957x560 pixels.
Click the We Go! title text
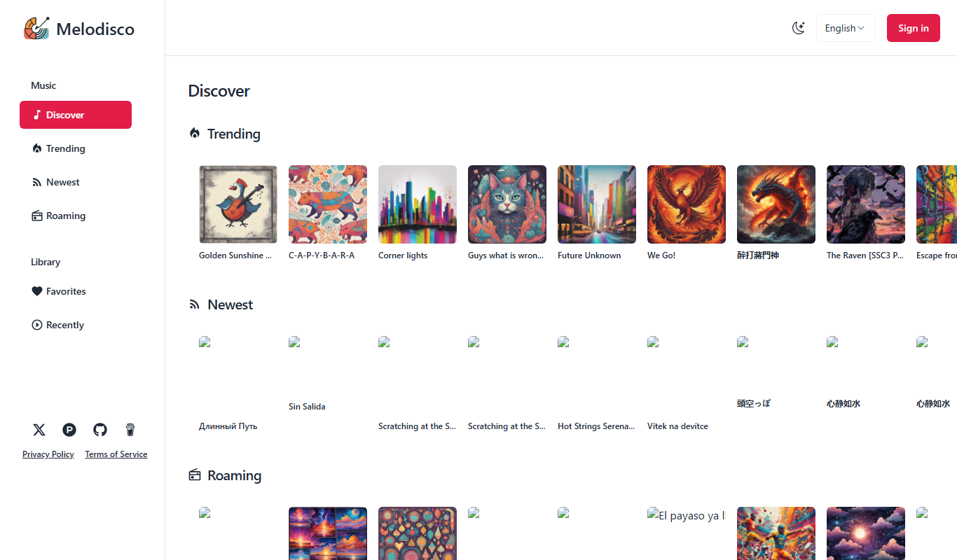661,255
